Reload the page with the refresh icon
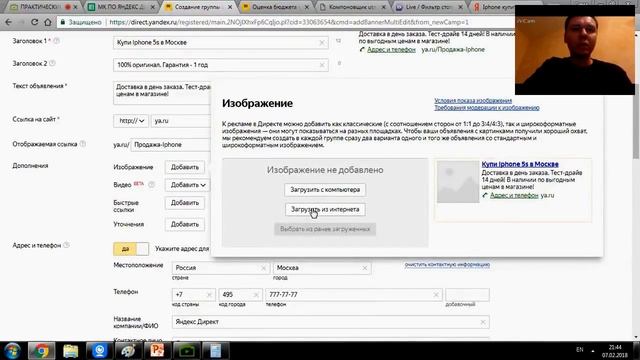This screenshot has height=360, width=640. [x=35, y=22]
